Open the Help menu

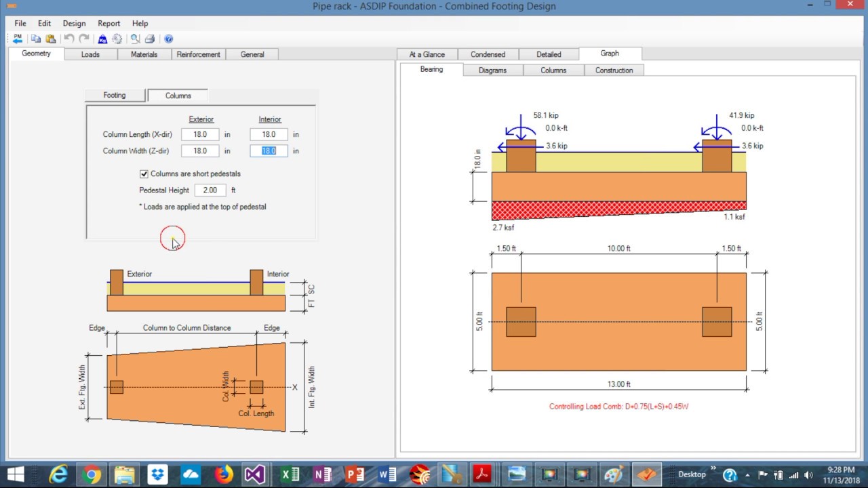click(x=140, y=23)
